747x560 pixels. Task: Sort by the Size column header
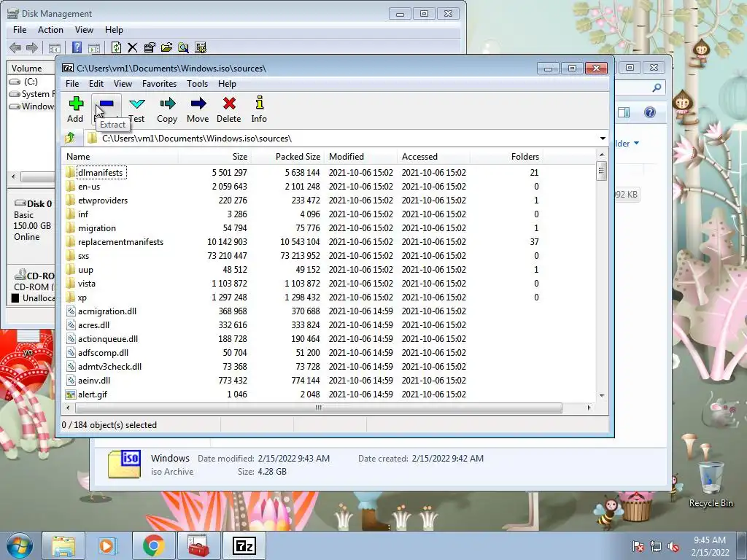[x=214, y=157]
